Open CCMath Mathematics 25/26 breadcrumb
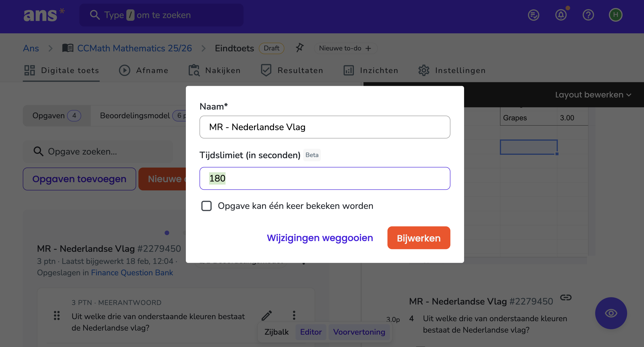Screen dimensions: 644x347 tap(134, 48)
